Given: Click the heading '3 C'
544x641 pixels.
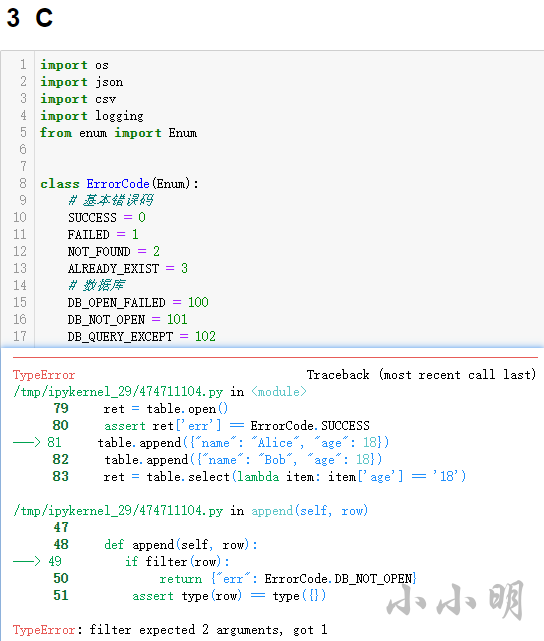Looking at the screenshot, I should (x=30, y=18).
